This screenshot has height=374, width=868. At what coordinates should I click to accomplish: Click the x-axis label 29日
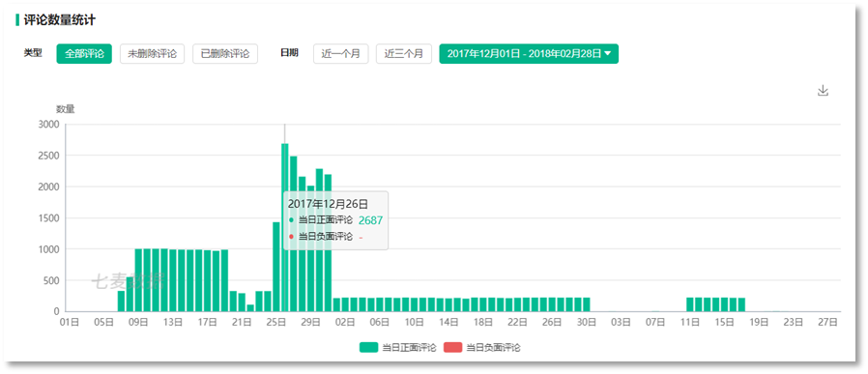click(311, 322)
